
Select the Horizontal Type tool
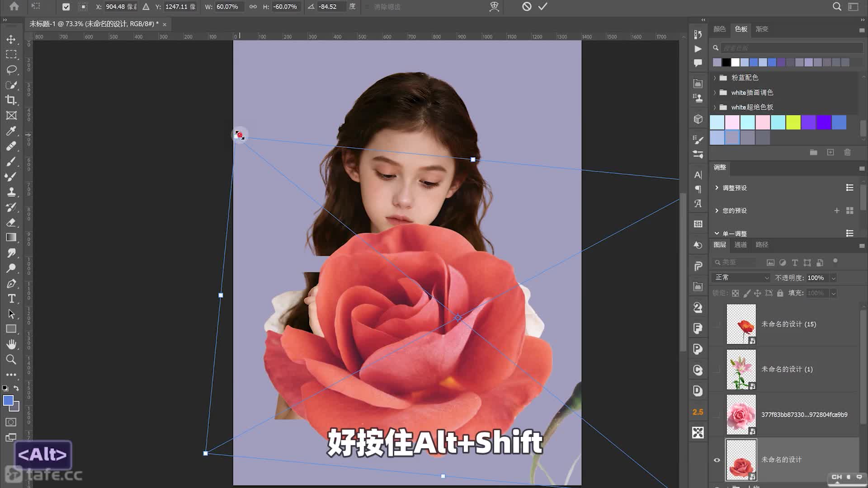click(x=11, y=298)
